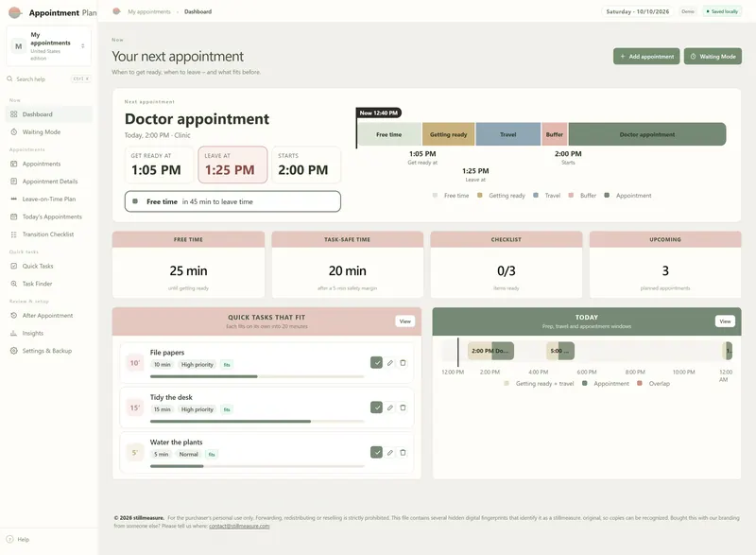The width and height of the screenshot is (756, 555).
Task: Click the My appointments breadcrumb link
Action: tap(149, 11)
